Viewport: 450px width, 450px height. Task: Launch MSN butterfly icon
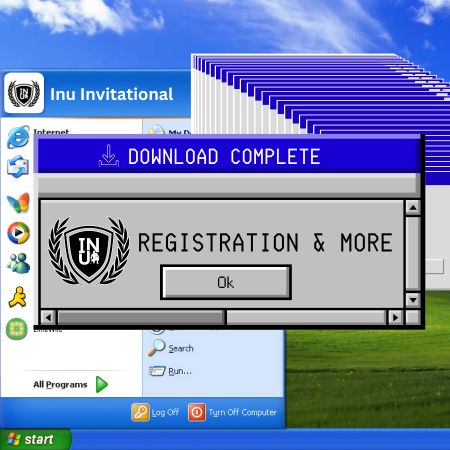18,202
